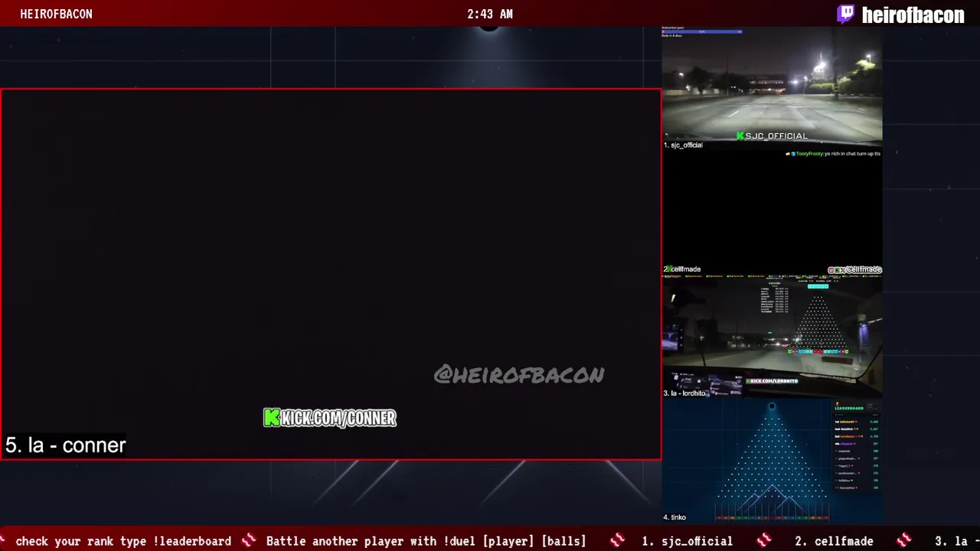Viewport: 980px width, 551px height.
Task: Click ticker text 'check your rank type !leaderboard'
Action: pyautogui.click(x=123, y=541)
